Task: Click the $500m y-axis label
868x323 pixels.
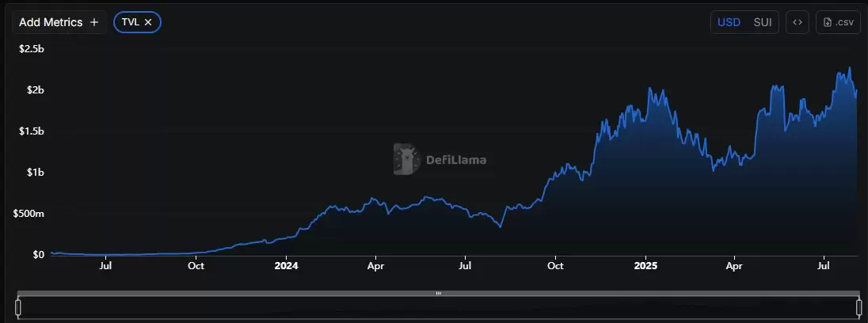Action: tap(29, 214)
